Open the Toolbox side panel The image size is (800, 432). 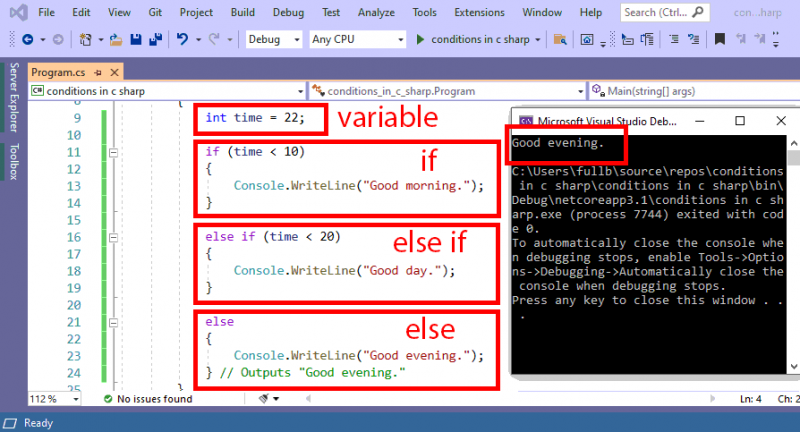tap(13, 161)
